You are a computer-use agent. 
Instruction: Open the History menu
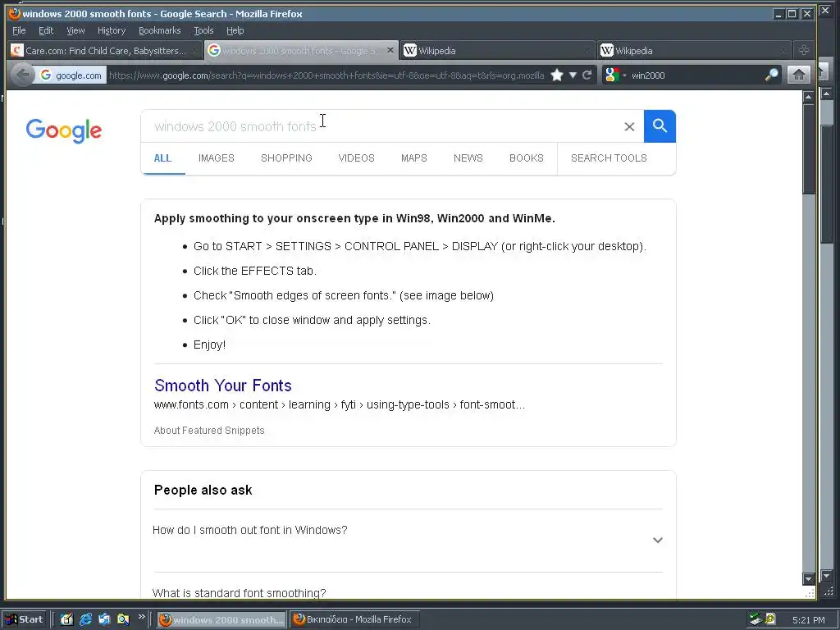[112, 30]
